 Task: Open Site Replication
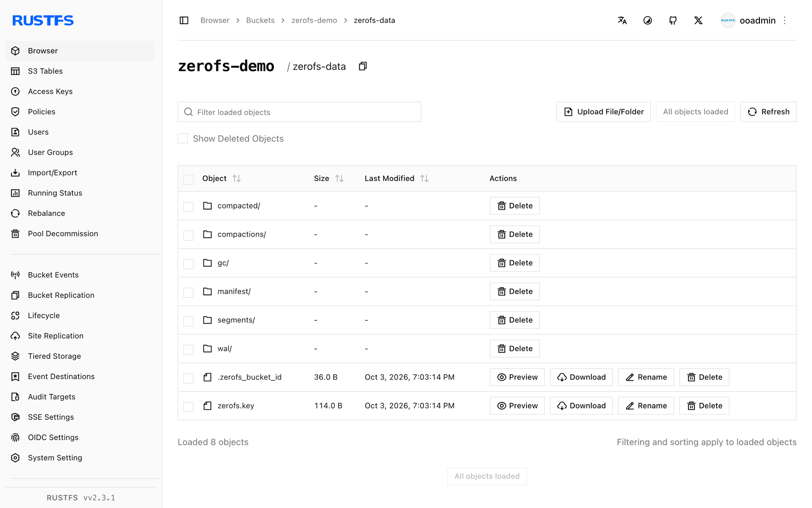click(x=80, y=336)
